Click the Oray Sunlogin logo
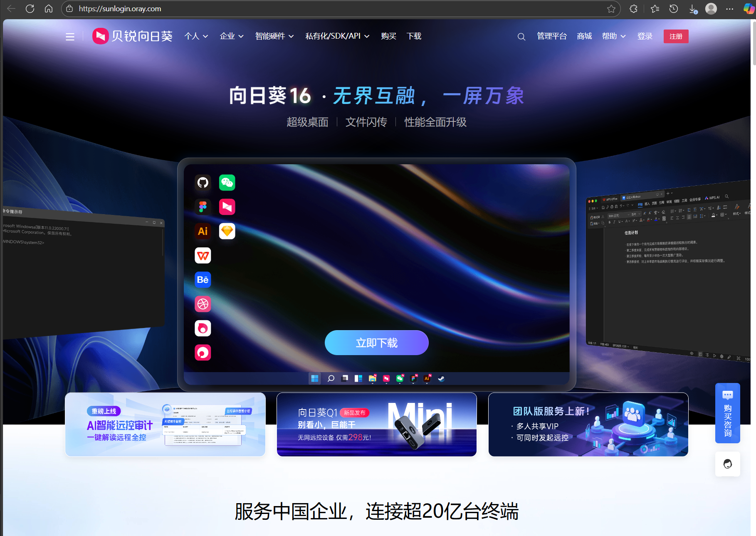This screenshot has height=536, width=756. (132, 36)
